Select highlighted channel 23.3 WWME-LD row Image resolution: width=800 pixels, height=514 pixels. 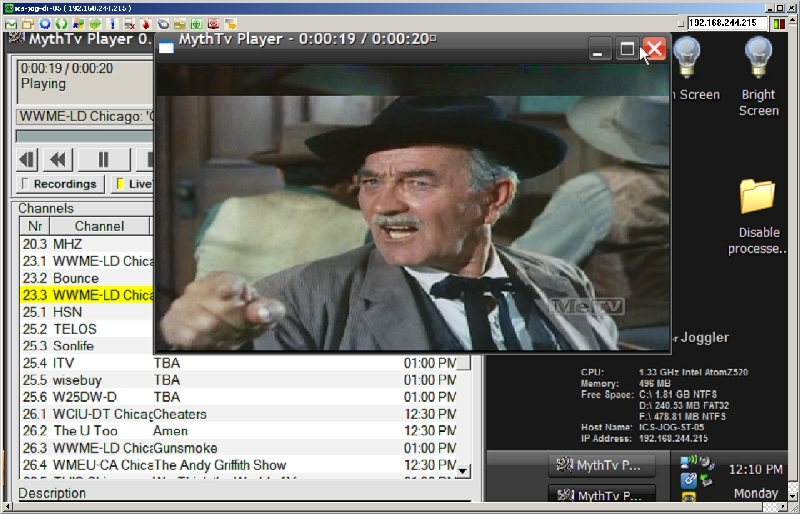tap(87, 295)
